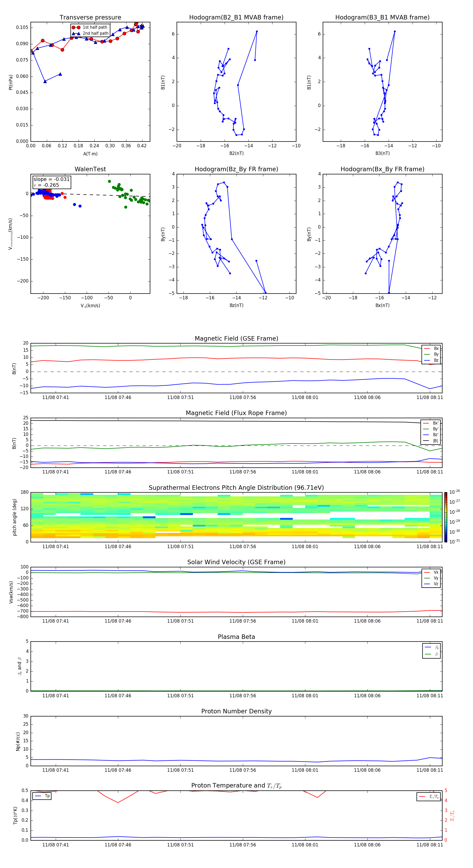
Task: Click the blue 'Bz' GSE legend entry
Action: tap(431, 360)
